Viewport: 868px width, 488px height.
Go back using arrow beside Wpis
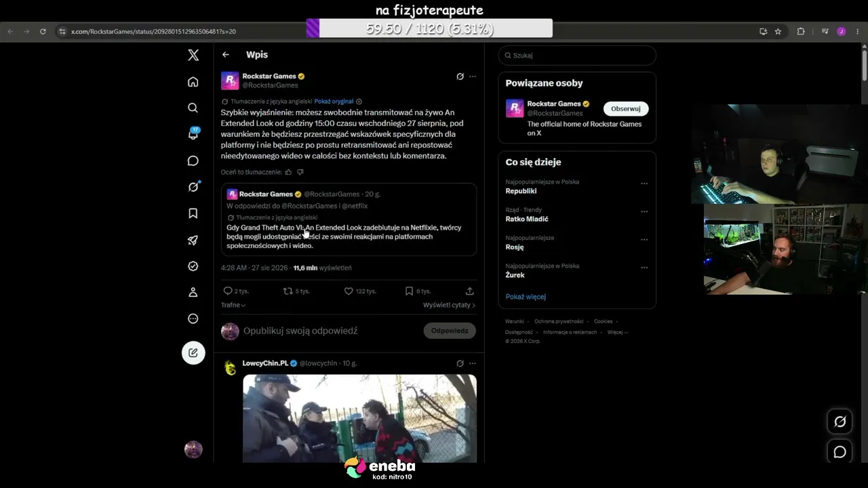pos(226,55)
